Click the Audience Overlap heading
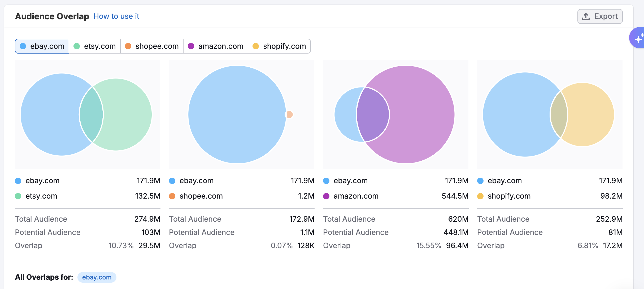 coord(52,16)
